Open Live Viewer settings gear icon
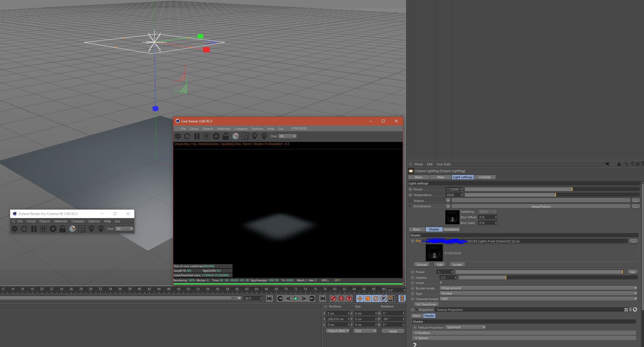The image size is (644, 347). [216, 136]
